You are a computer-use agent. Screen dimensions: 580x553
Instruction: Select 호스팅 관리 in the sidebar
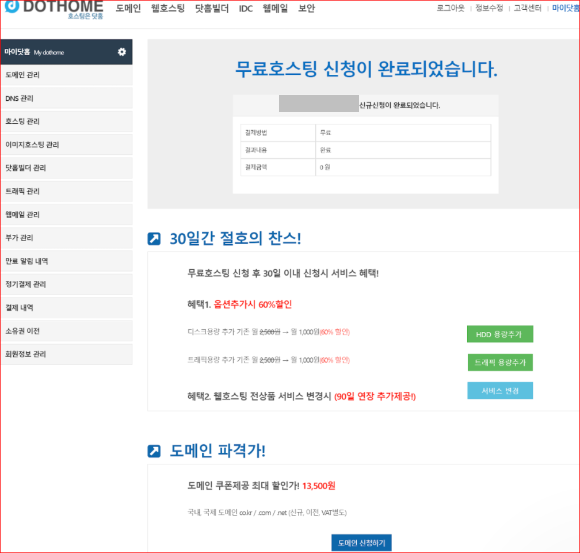point(67,121)
